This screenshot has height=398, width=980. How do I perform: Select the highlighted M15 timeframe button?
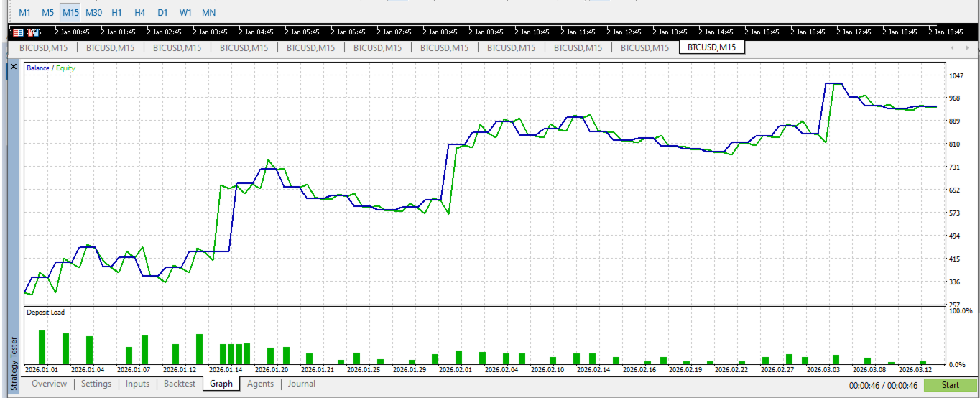point(70,13)
